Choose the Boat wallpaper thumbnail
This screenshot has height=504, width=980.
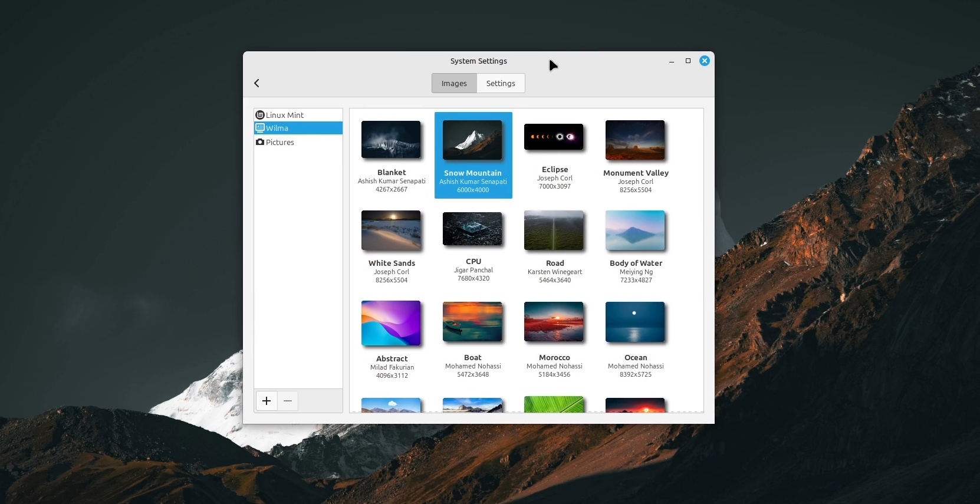(x=472, y=321)
